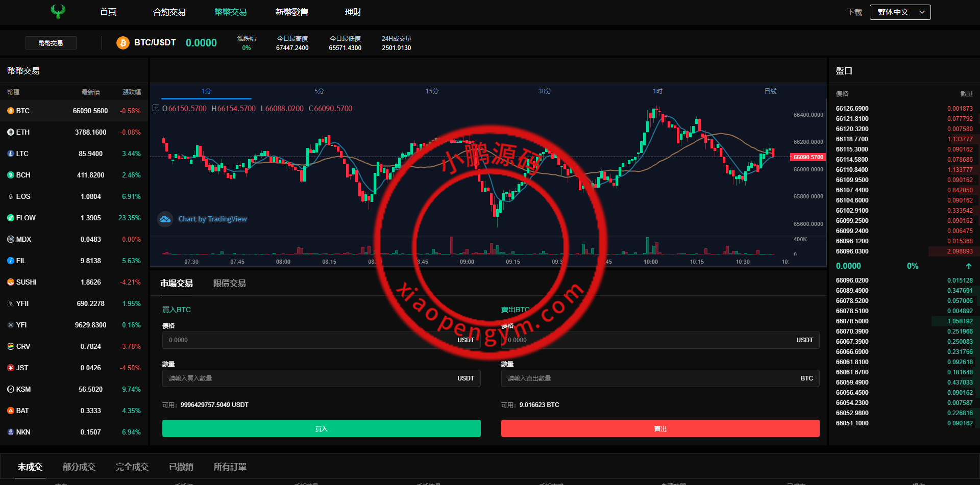Select the LTC coin icon in list
The width and height of the screenshot is (980, 485).
pos(11,154)
